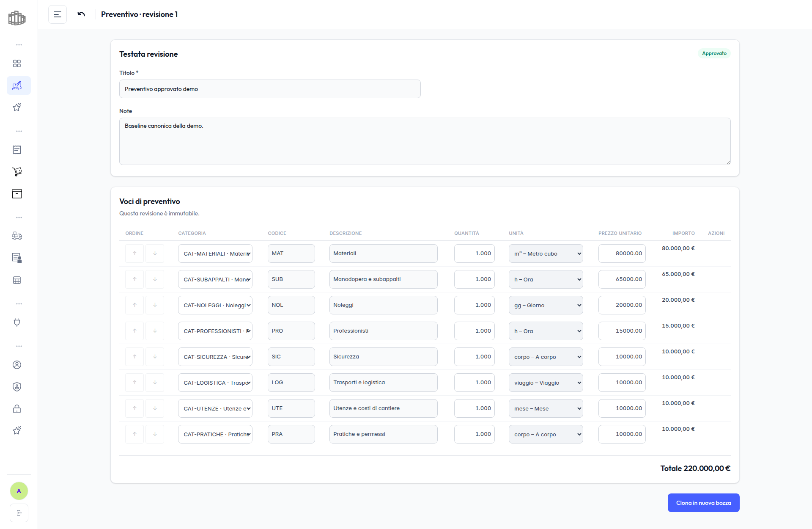
Task: Click the DESCRIZIONE column header
Action: click(x=346, y=233)
